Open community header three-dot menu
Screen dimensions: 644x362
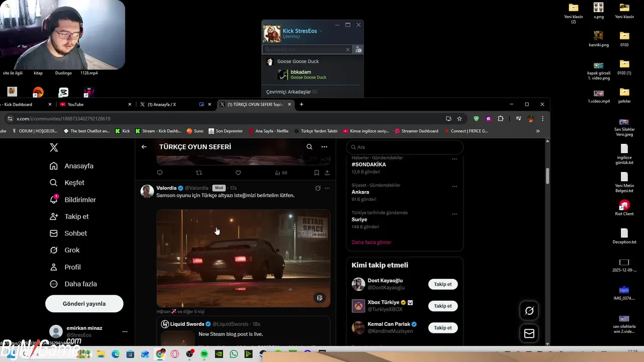[x=324, y=147]
